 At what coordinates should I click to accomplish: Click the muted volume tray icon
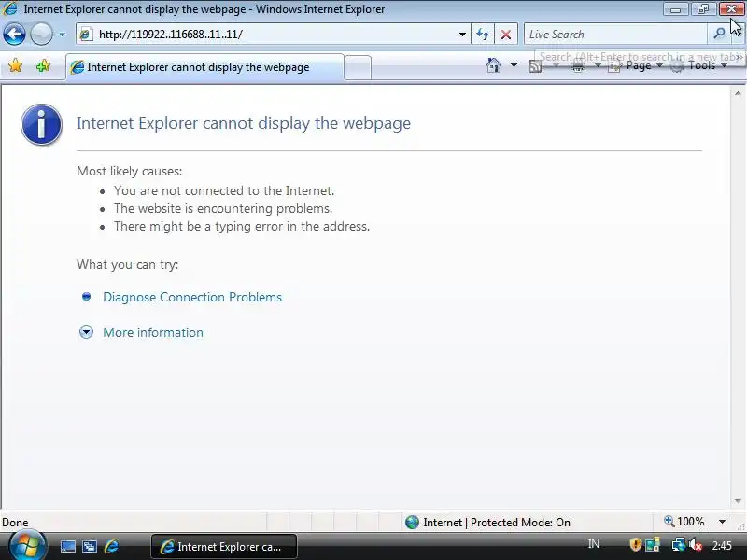tap(696, 544)
